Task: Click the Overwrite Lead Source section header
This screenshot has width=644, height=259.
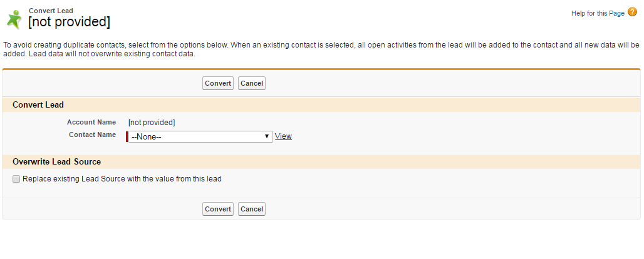Action: [56, 162]
